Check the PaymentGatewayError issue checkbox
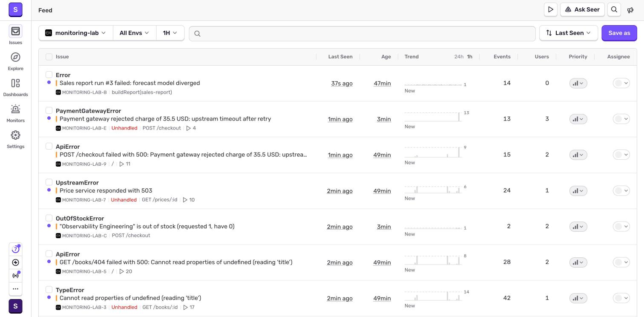The image size is (644, 317). click(49, 110)
